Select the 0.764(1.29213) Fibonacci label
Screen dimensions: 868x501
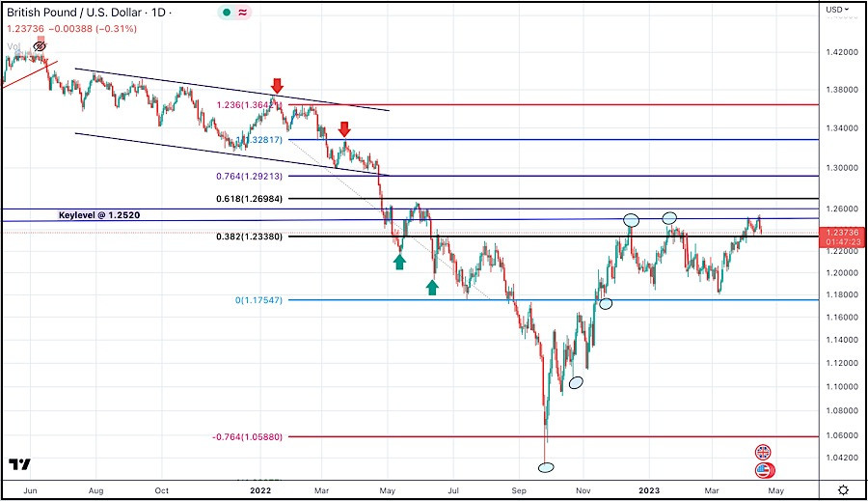[x=249, y=177]
